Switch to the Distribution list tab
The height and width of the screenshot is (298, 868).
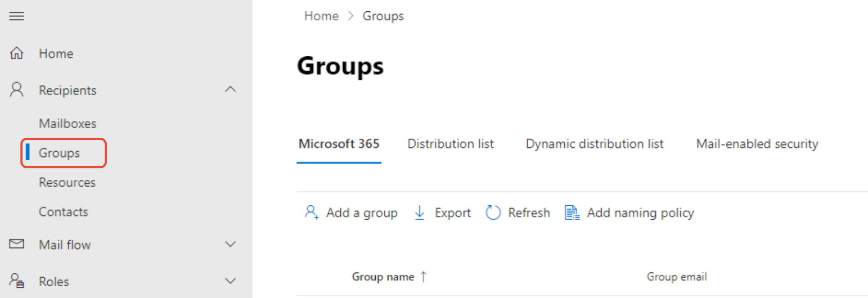(x=450, y=144)
